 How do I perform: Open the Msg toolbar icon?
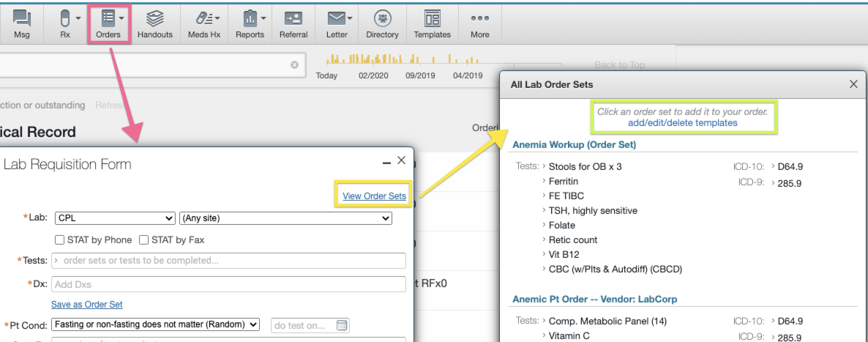pos(22,23)
